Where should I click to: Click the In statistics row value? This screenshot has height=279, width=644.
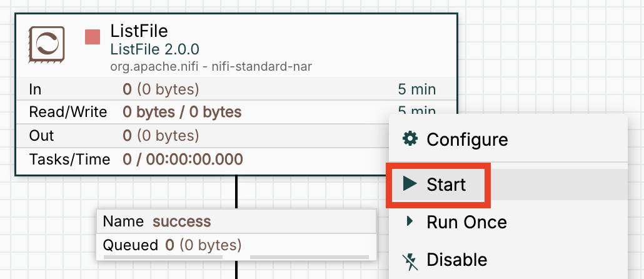161,89
